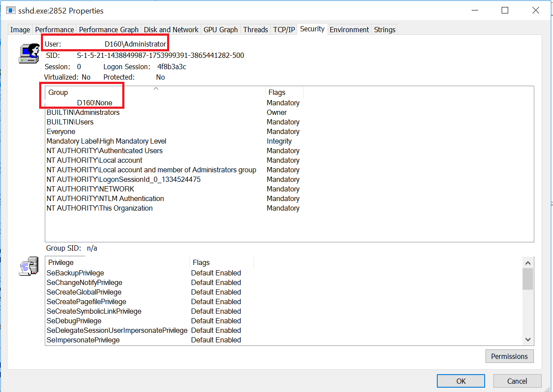Click the sshd.exe icon in the title bar

click(10, 10)
